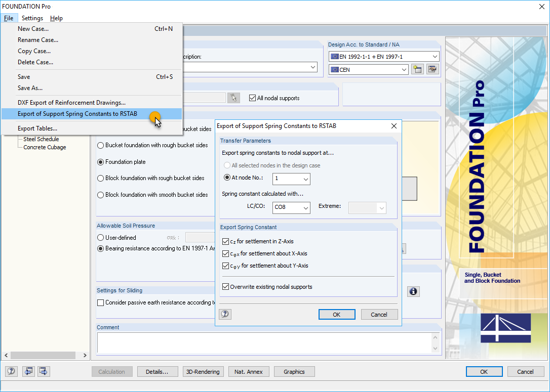Screen dimensions: 550x392
Task: Click Save in File menu
Action: [92, 77]
